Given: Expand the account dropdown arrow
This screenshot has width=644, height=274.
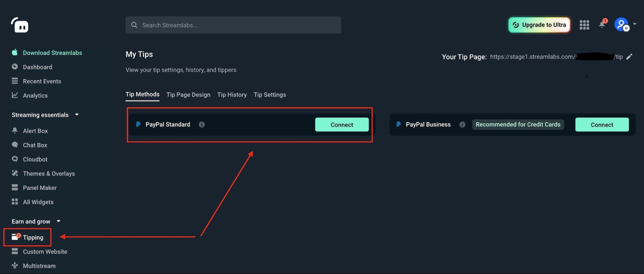Looking at the screenshot, I should point(635,24).
